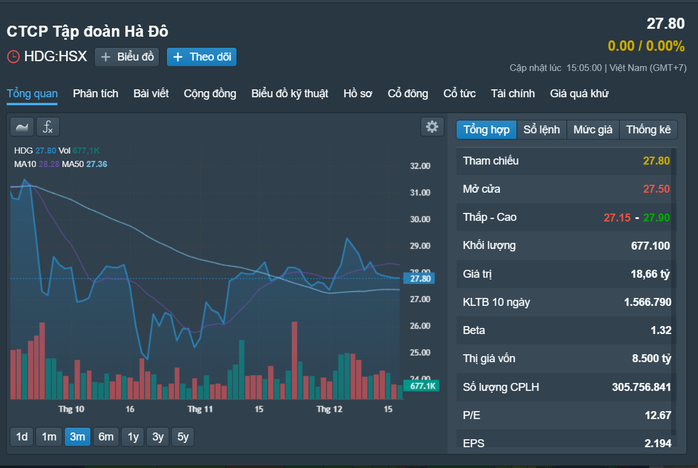Select the Sổ lệnh panel tab
Viewport: 698px width, 468px height.
(x=541, y=130)
